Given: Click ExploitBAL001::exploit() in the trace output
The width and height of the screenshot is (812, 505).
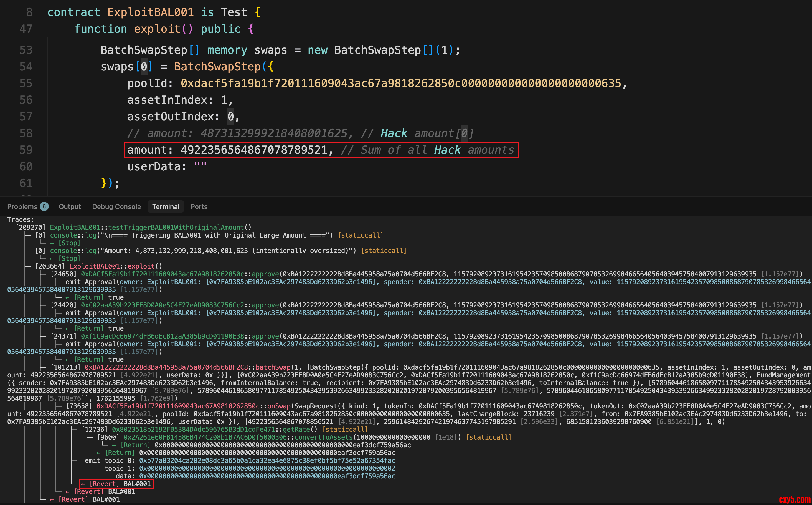Looking at the screenshot, I should pyautogui.click(x=115, y=266).
